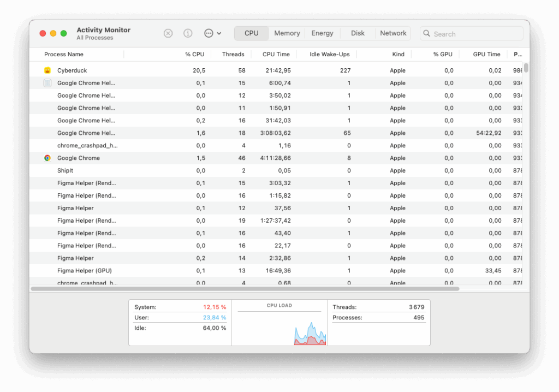The width and height of the screenshot is (559, 392).
Task: Sort by the Idle Wake-Ups column header
Action: pos(329,54)
